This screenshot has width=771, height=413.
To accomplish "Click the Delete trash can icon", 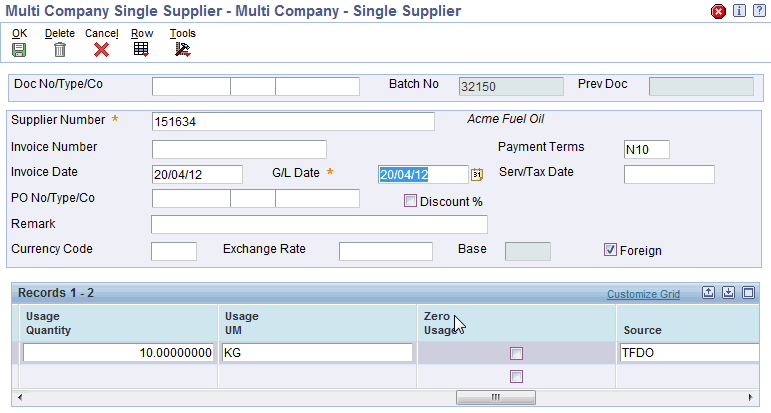I will coord(60,49).
